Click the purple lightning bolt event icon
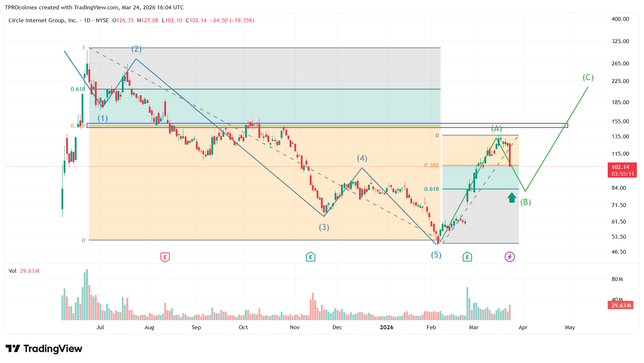The height and width of the screenshot is (363, 644). coord(510,257)
